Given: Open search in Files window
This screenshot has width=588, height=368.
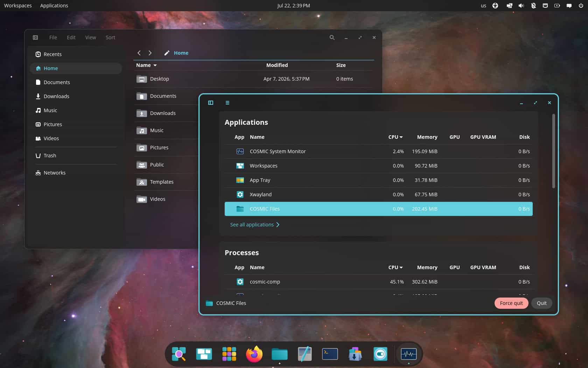Looking at the screenshot, I should (x=332, y=38).
